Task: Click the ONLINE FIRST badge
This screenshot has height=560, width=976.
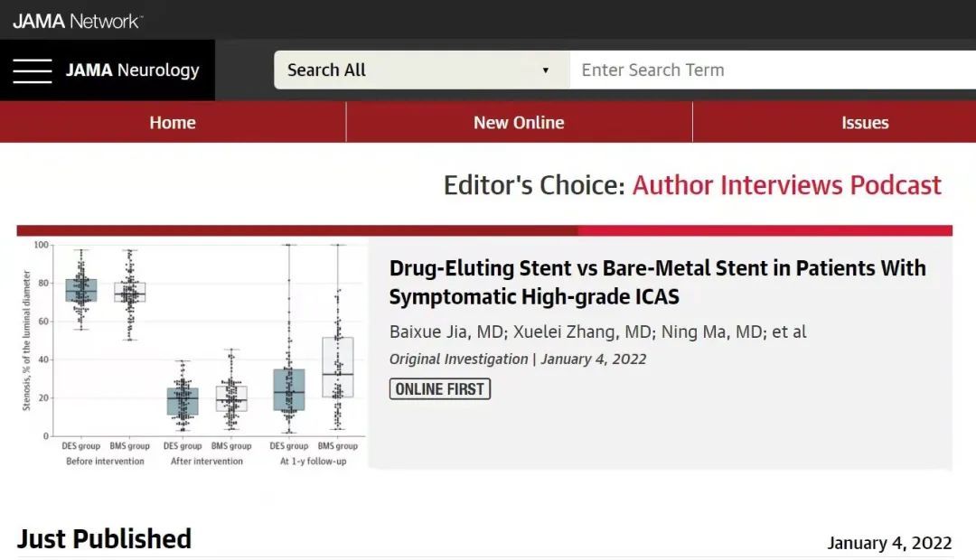Action: pyautogui.click(x=440, y=389)
